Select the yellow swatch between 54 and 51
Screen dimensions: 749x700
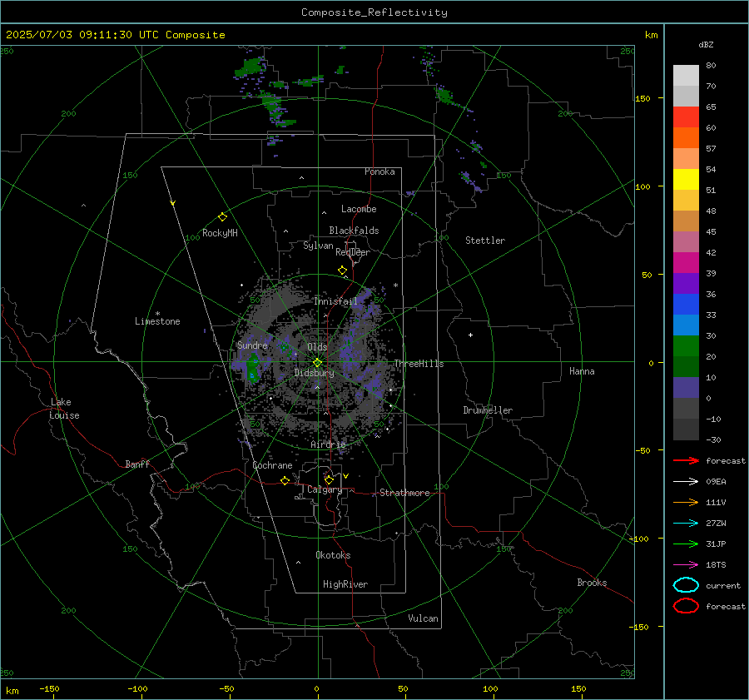coord(686,180)
